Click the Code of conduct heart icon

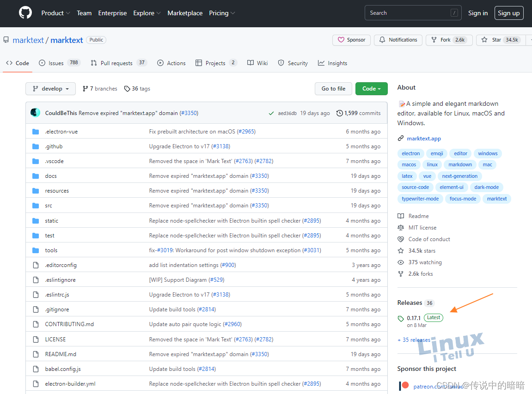[401, 239]
